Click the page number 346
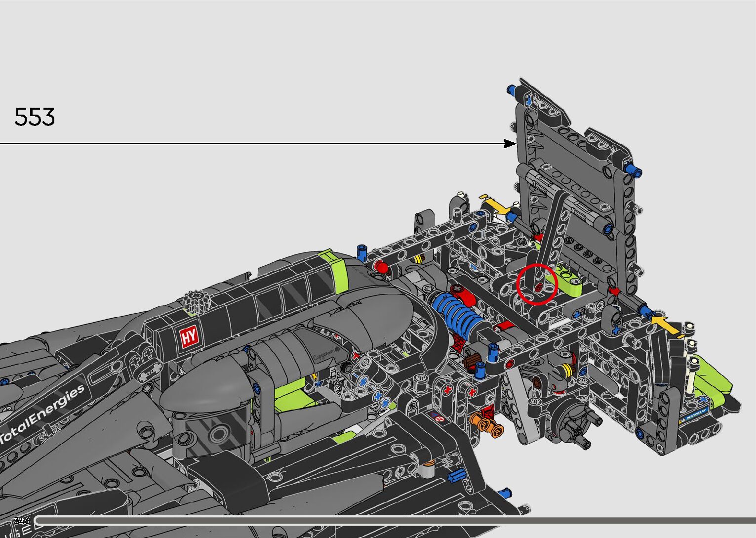Image resolution: width=756 pixels, height=538 pixels. [22, 521]
